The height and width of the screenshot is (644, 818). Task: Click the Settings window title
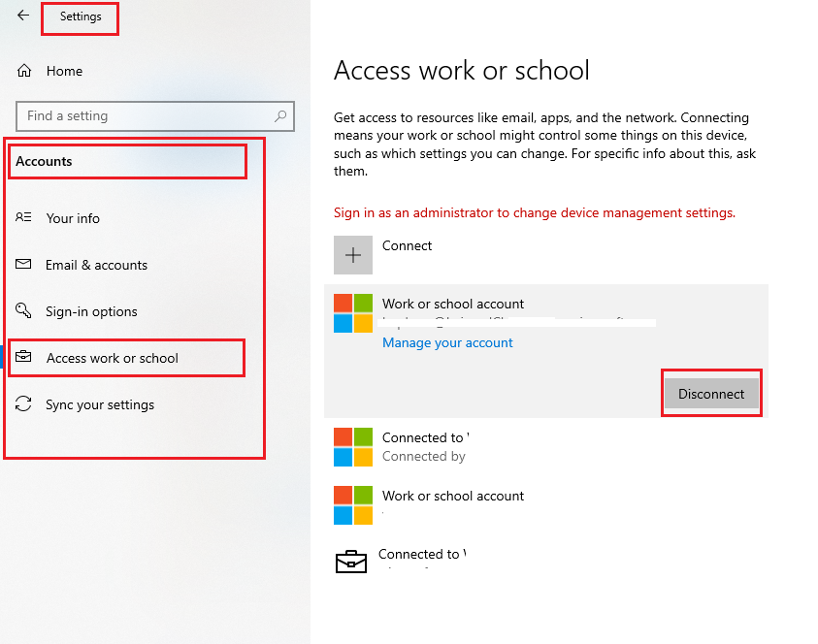[x=81, y=16]
